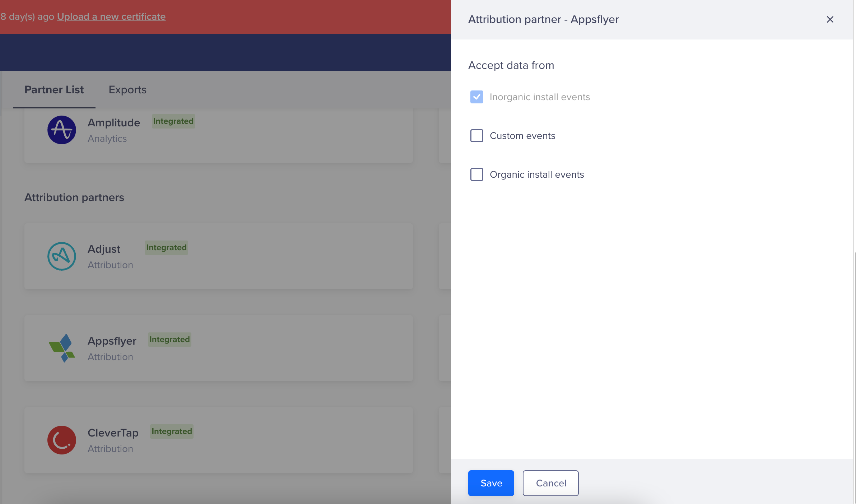Cancel the attribution partner changes

pyautogui.click(x=550, y=483)
